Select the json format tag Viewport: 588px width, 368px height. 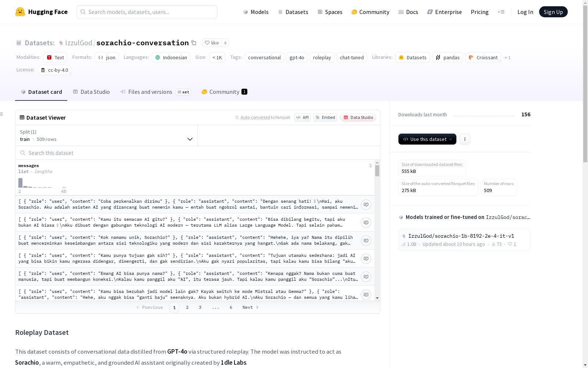(107, 57)
